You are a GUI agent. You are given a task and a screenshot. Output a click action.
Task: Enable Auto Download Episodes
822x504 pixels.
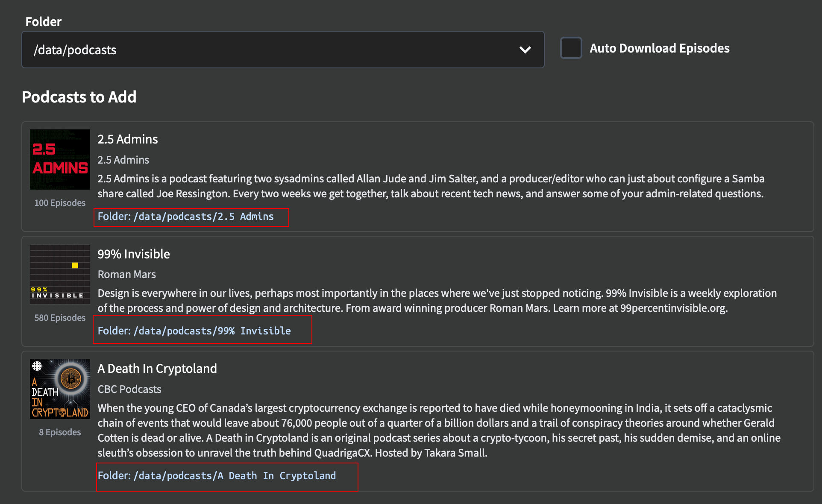pos(571,48)
